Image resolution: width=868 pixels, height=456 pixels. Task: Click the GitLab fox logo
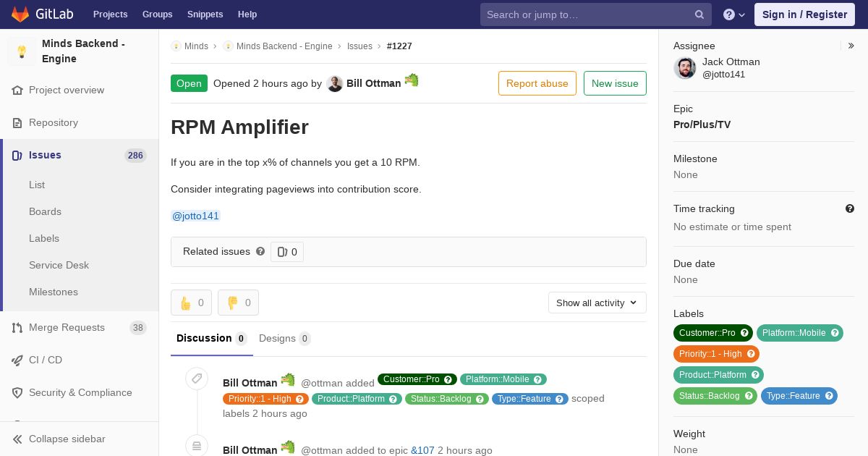pyautogui.click(x=20, y=14)
